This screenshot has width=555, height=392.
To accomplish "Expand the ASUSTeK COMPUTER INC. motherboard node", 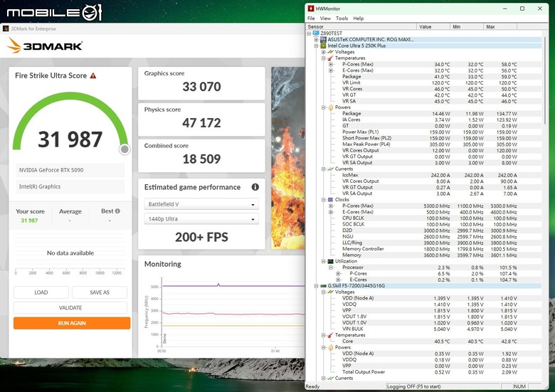I will click(316, 40).
